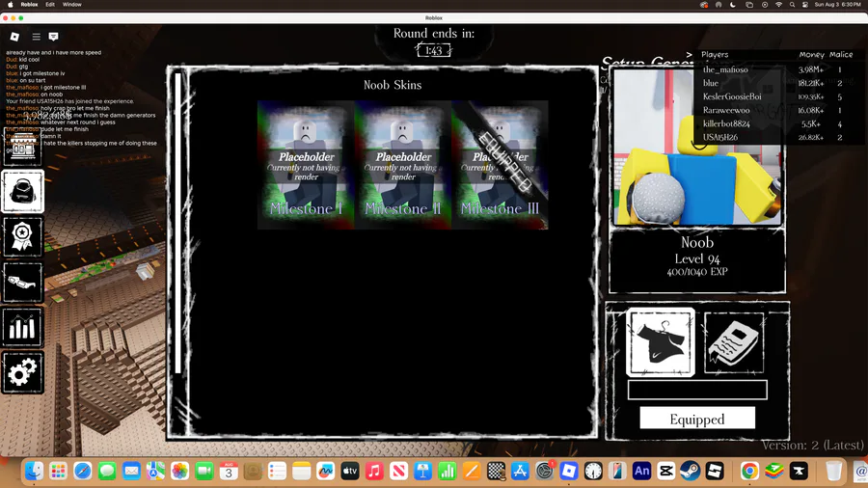The width and height of the screenshot is (868, 488).
Task: Click the skins panel vertical scrollbar
Action: coord(178,223)
